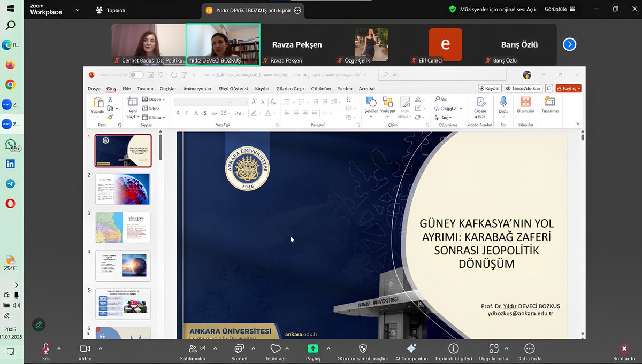The height and width of the screenshot is (364, 642).
Task: Open LinkedIn from the taskbar
Action: tap(10, 164)
